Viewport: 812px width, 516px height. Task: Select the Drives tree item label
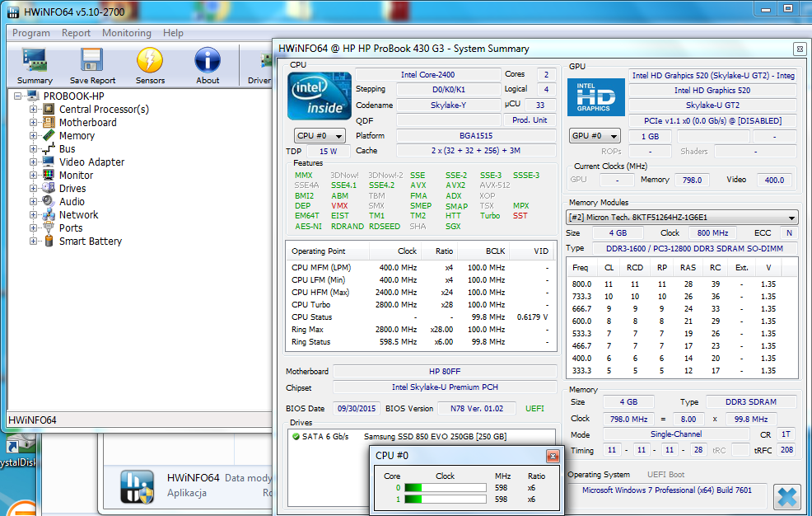[72, 188]
